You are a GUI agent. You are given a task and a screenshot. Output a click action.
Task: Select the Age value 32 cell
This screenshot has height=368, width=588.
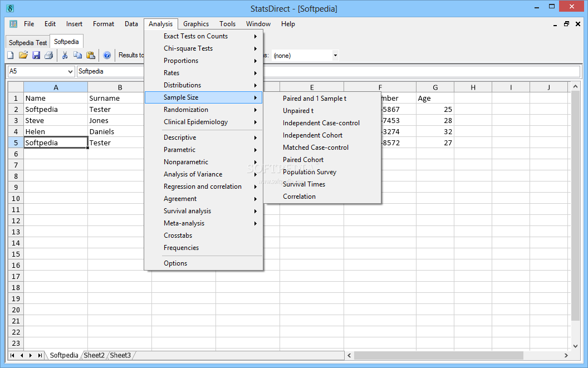pos(435,132)
